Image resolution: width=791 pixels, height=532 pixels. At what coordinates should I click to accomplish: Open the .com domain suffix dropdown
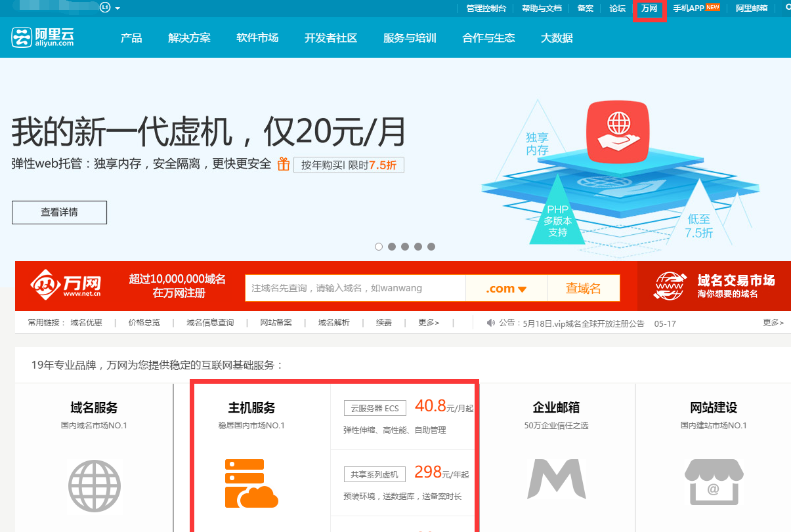[506, 289]
